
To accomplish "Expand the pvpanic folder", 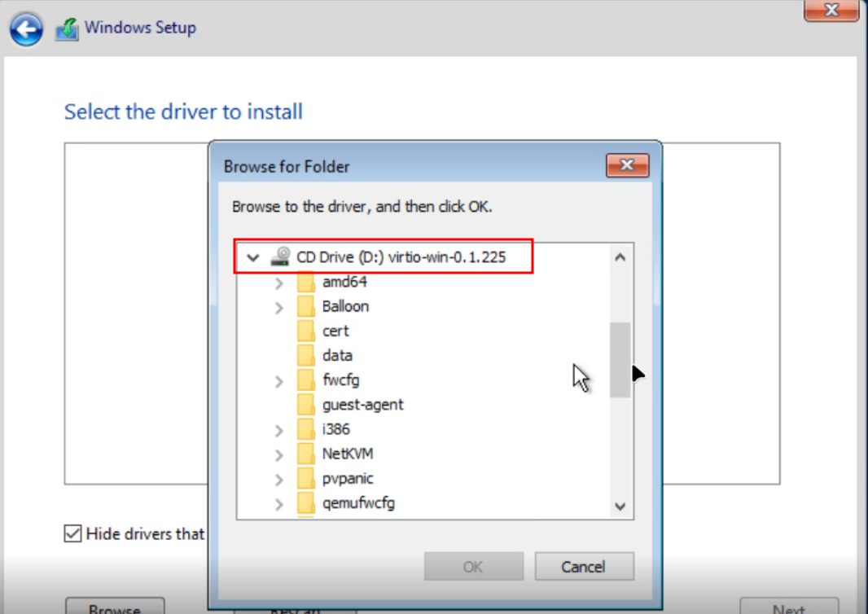I will (x=279, y=479).
